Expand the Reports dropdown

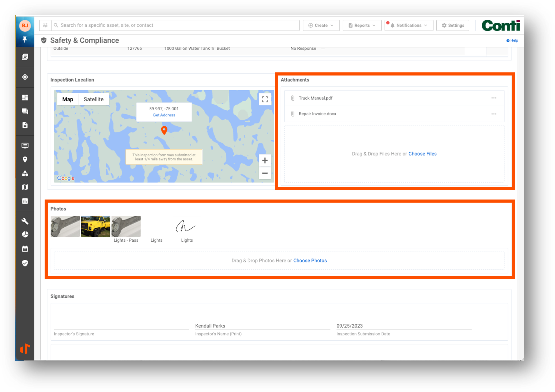[x=362, y=25]
